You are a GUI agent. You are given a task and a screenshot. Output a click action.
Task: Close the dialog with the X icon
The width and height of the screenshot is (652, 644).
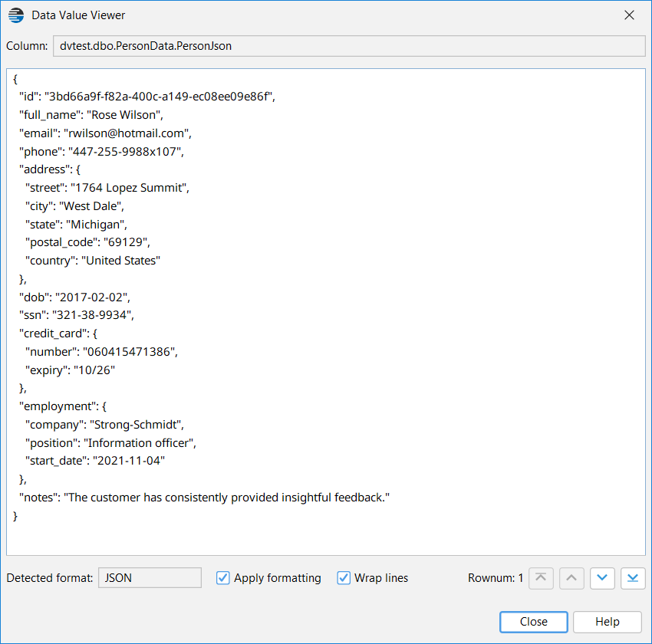(x=629, y=15)
